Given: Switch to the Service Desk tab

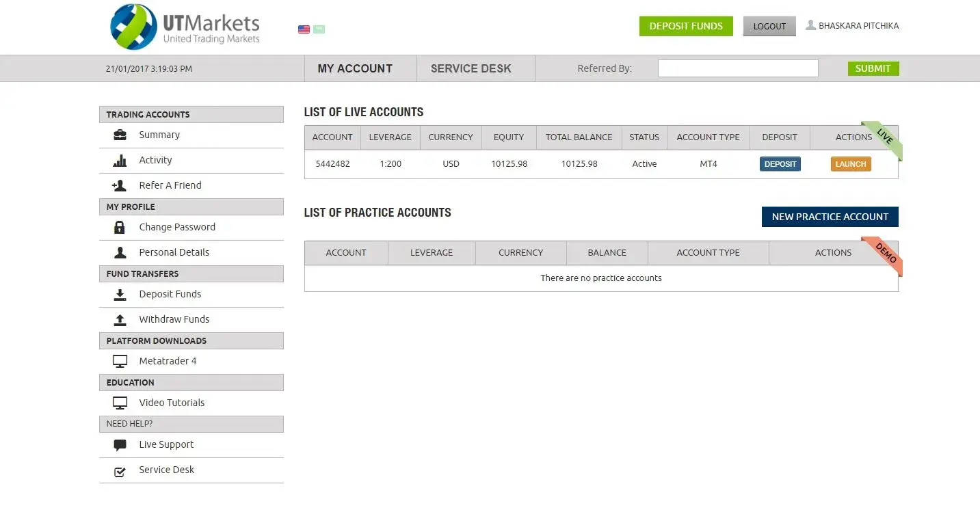Looking at the screenshot, I should coord(471,68).
